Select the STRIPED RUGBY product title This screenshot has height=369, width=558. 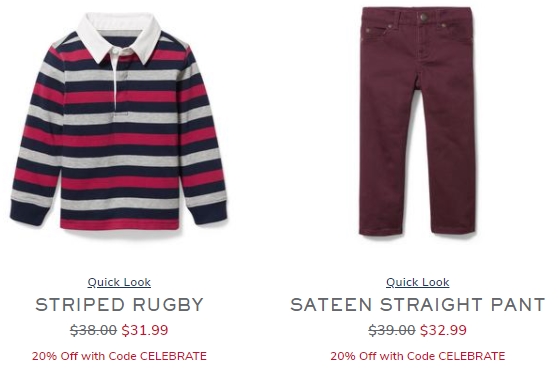tap(119, 305)
